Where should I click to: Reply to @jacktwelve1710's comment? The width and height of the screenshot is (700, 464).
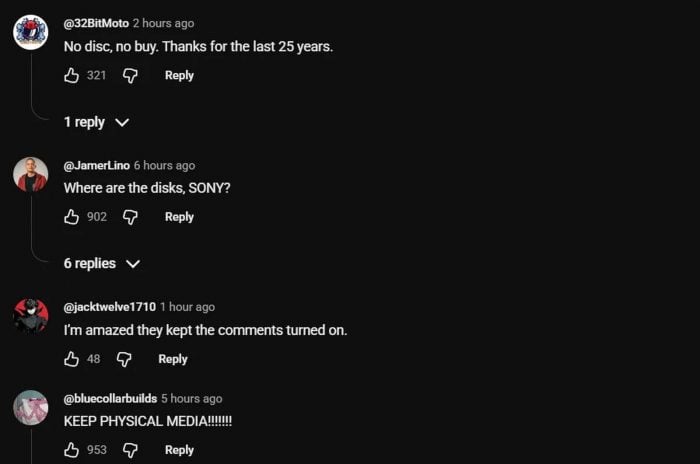click(x=173, y=359)
